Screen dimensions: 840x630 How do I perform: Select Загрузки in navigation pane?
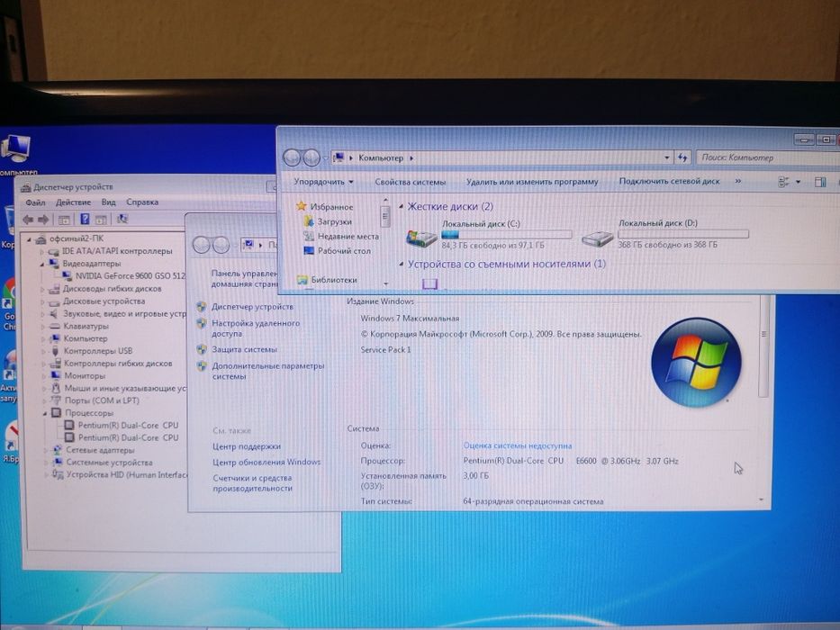click(334, 221)
